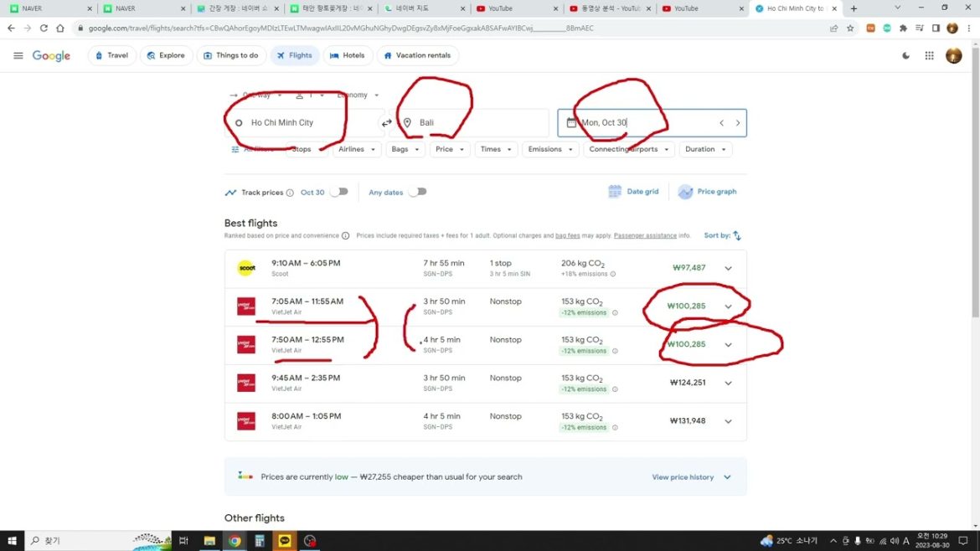Open the hamburger main menu
The image size is (980, 551).
click(x=18, y=56)
